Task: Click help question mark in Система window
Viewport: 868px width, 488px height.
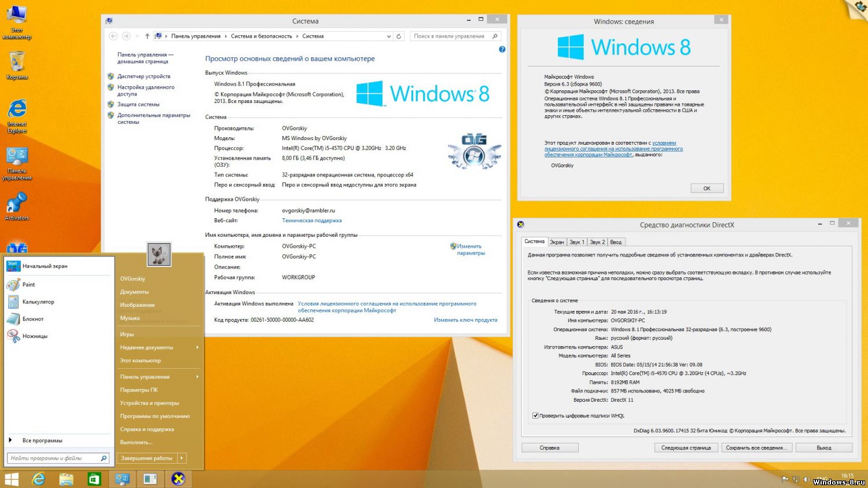Action: tap(502, 49)
